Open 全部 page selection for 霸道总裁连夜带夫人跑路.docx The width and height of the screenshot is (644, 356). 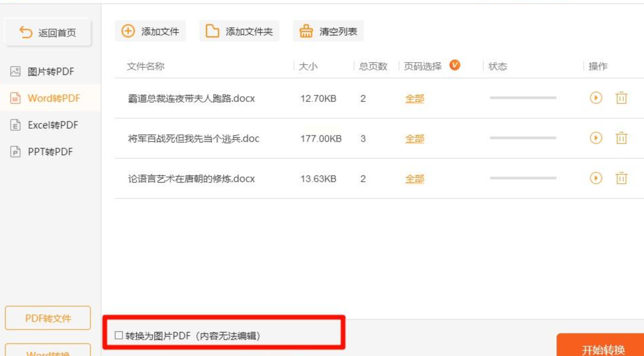point(414,99)
